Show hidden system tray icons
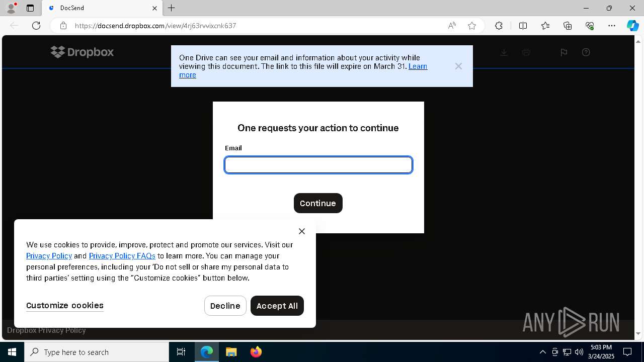 coord(542,352)
